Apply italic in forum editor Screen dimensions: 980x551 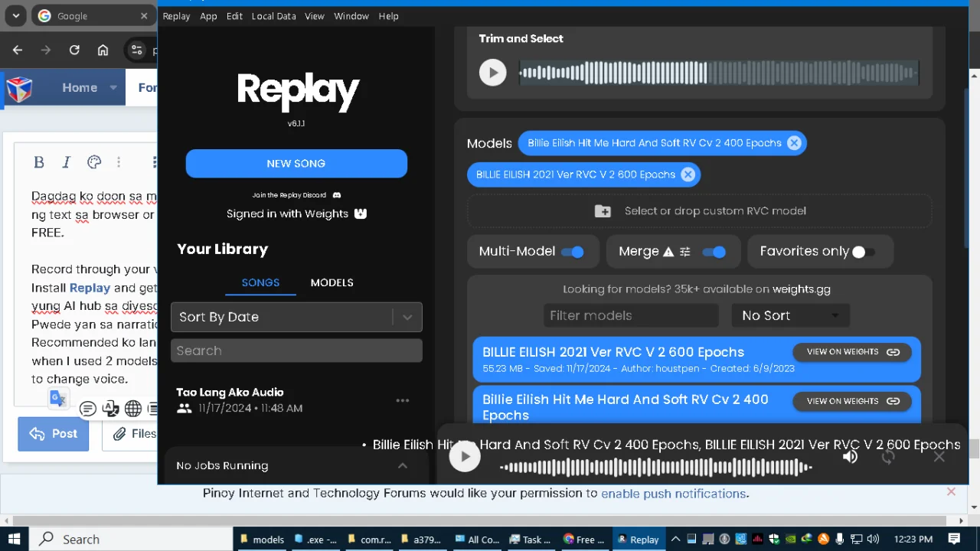point(67,162)
